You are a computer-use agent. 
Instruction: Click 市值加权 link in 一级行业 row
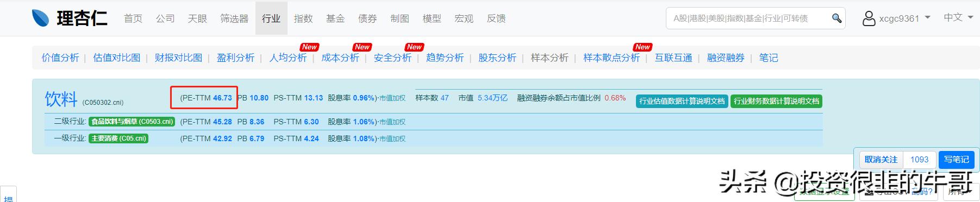point(392,139)
